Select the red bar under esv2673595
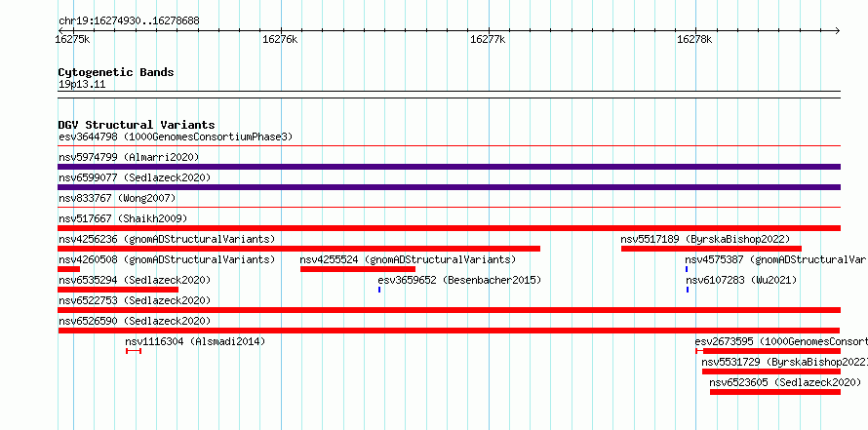The height and width of the screenshot is (430, 868). [x=769, y=351]
